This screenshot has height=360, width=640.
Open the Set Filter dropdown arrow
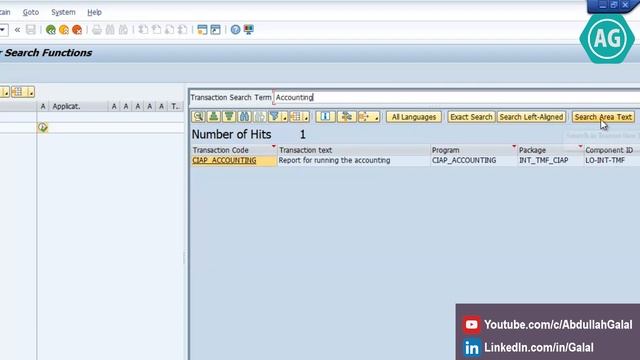(284, 118)
